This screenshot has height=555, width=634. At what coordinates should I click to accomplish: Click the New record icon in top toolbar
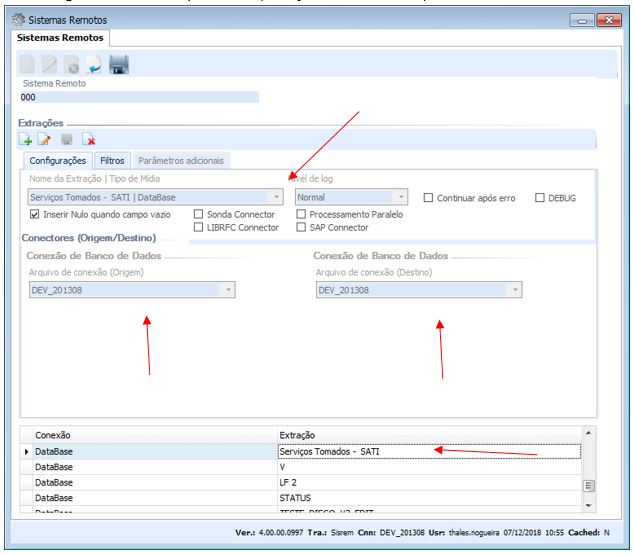(27, 64)
